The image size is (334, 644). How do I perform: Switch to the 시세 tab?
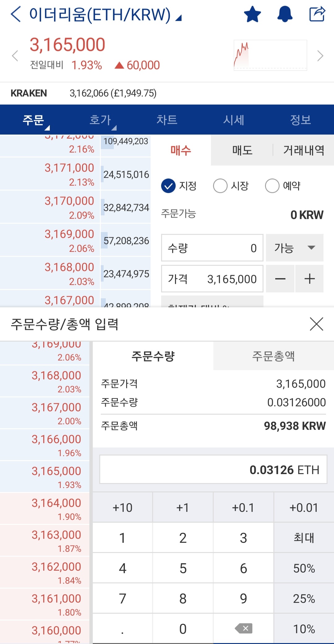(x=234, y=120)
